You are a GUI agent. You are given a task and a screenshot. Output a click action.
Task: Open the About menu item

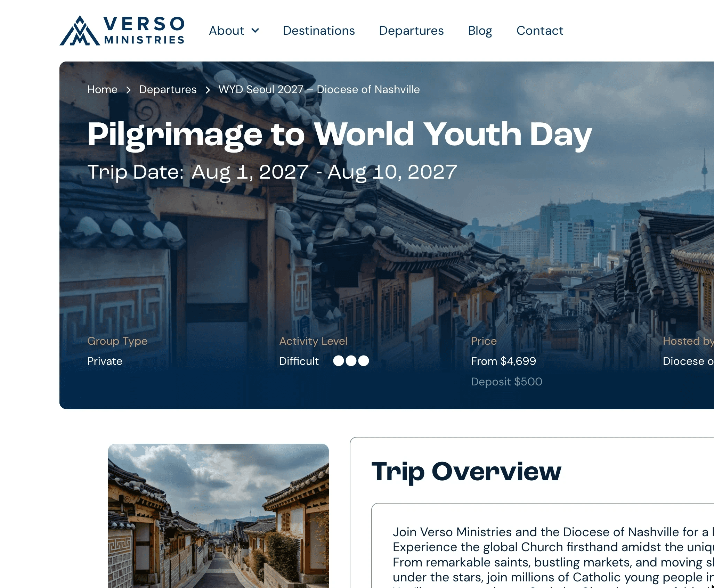[227, 31]
